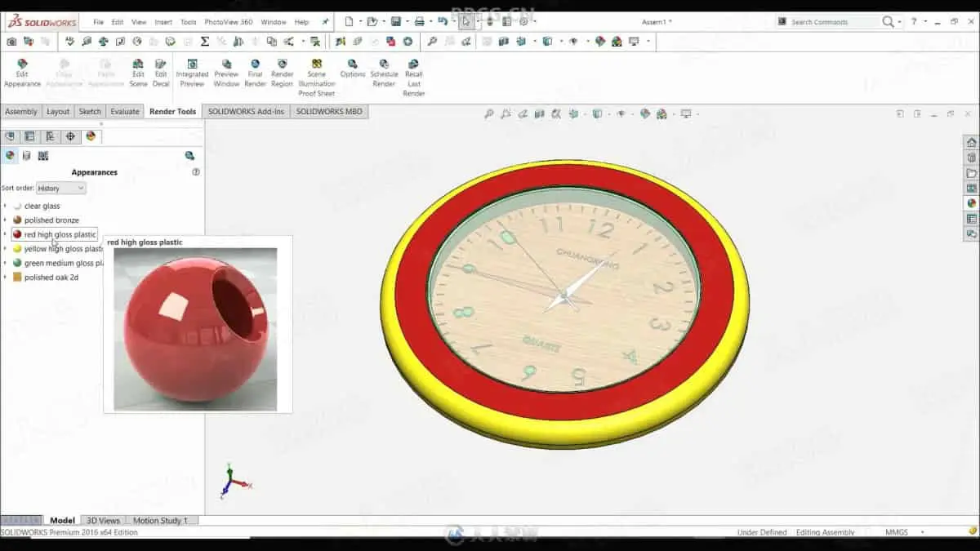Image resolution: width=980 pixels, height=551 pixels.
Task: Expand the clear glass appearance
Action: tap(5, 206)
